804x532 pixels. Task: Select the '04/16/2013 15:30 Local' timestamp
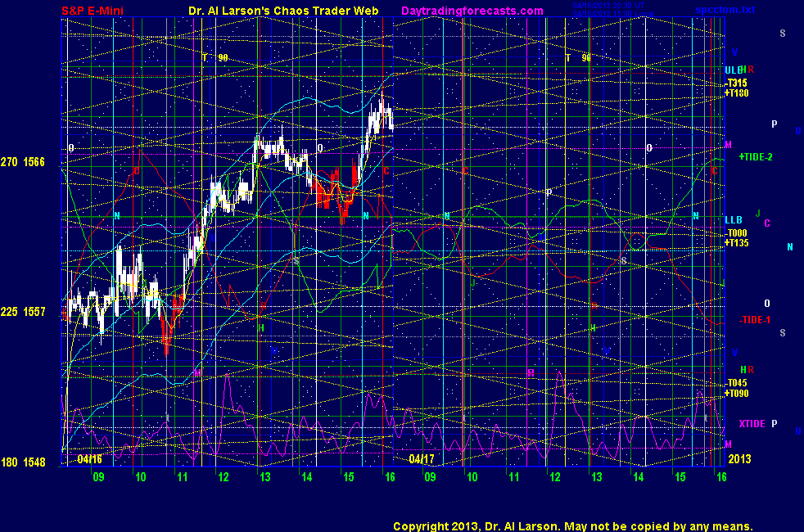coord(613,13)
